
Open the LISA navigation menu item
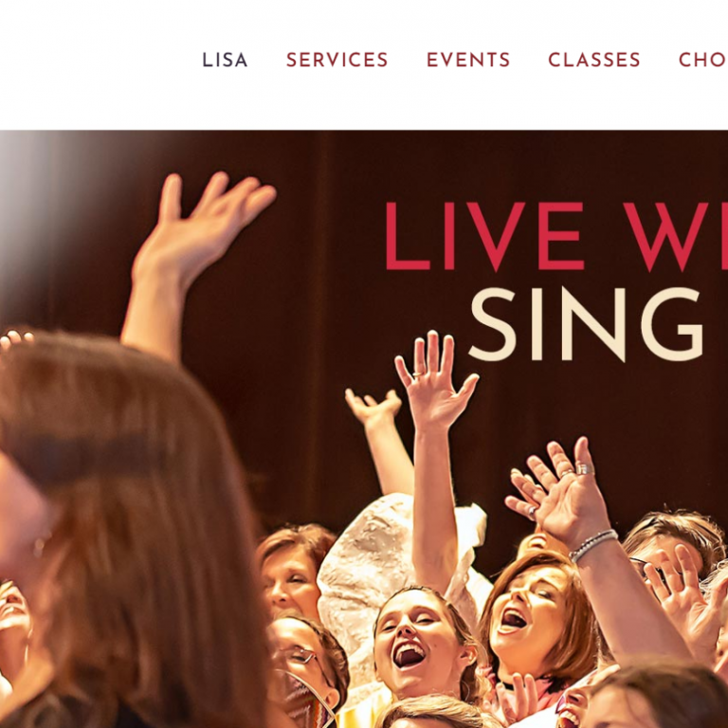pos(225,60)
